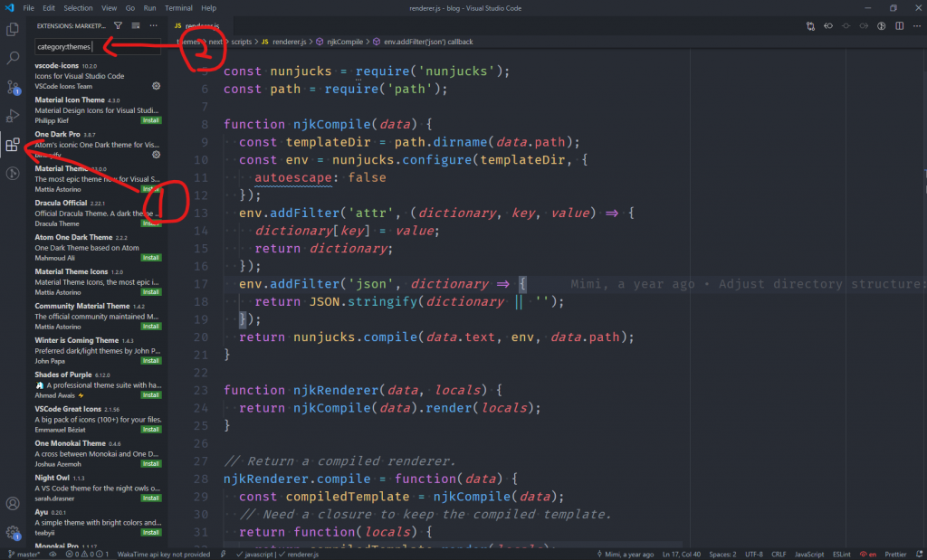Select the Community Material Theme list entry
The height and width of the screenshot is (560, 927).
coord(98,316)
